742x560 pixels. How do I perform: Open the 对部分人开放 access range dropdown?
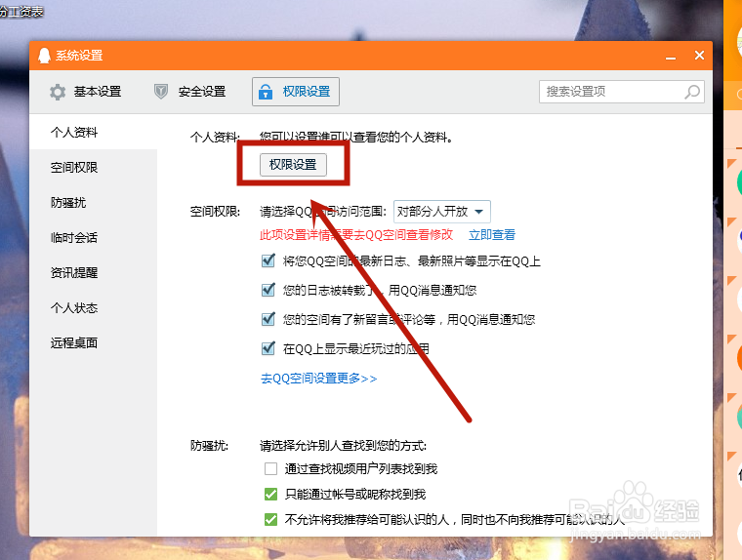coord(442,212)
